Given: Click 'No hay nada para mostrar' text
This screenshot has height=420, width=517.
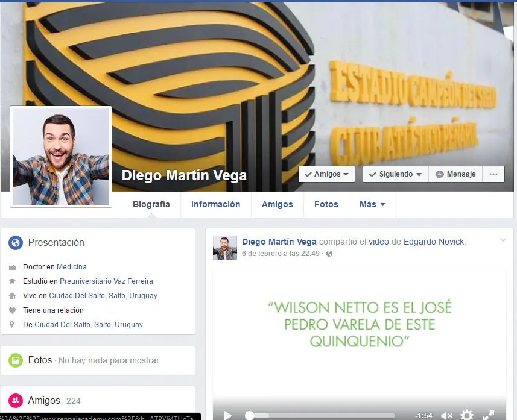Looking at the screenshot, I should click(109, 360).
